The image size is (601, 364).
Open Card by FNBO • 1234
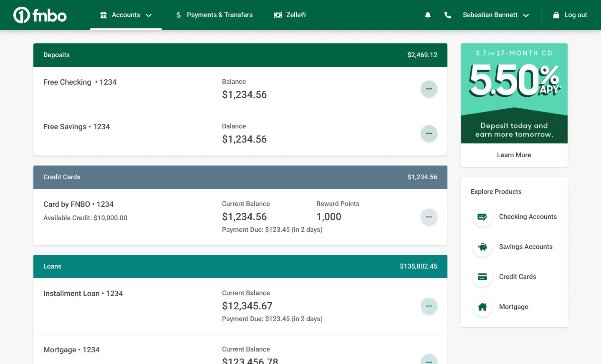click(x=78, y=204)
